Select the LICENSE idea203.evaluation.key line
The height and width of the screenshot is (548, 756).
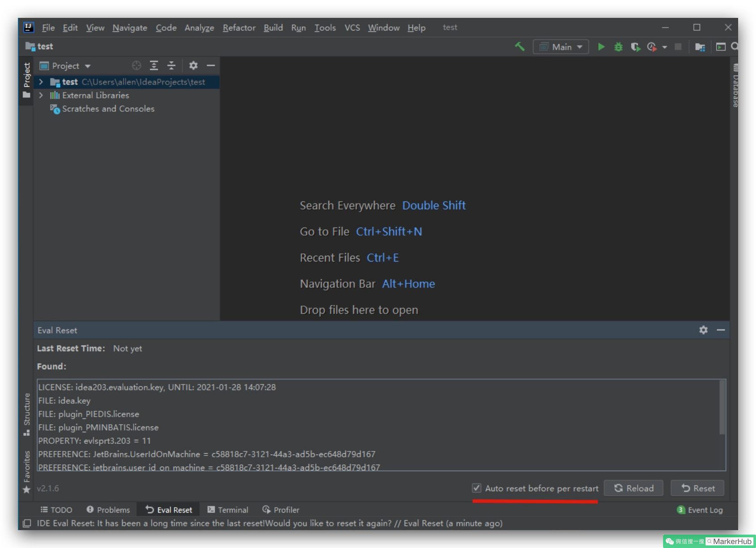(x=157, y=387)
